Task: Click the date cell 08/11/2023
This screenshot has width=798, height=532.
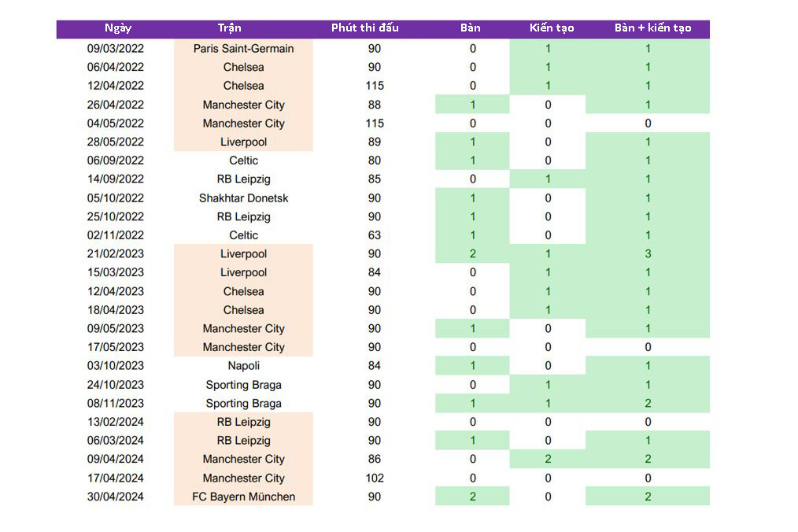Action: (x=115, y=404)
